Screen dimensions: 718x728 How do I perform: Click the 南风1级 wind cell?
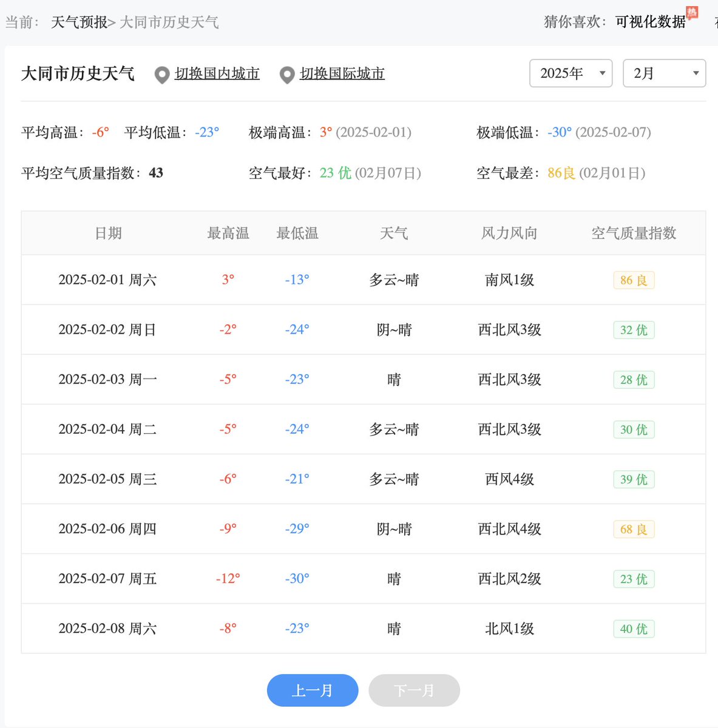(509, 280)
